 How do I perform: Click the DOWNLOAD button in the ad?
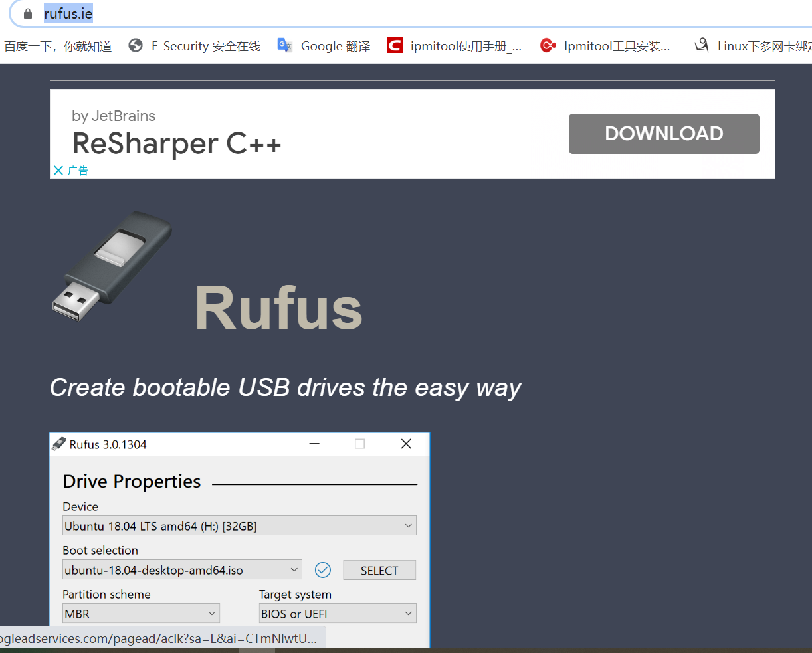tap(664, 134)
